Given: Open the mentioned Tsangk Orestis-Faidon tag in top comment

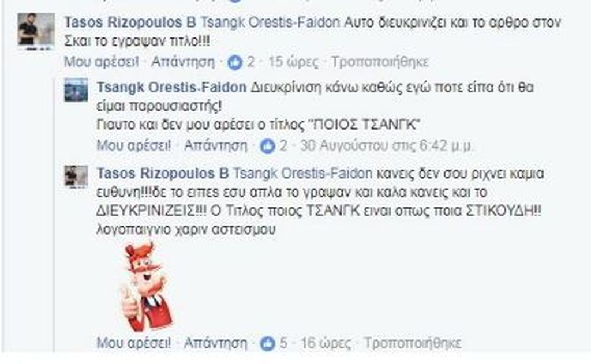Looking at the screenshot, I should click(270, 22).
